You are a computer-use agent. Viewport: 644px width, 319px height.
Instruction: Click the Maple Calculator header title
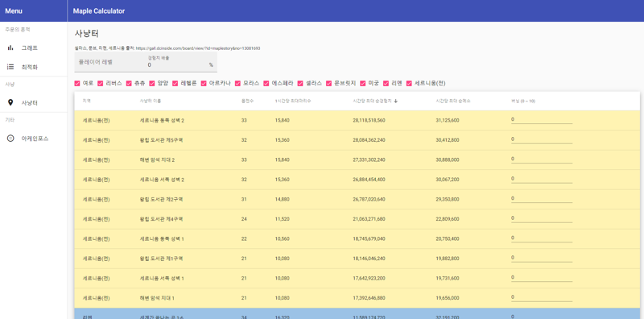coord(99,11)
